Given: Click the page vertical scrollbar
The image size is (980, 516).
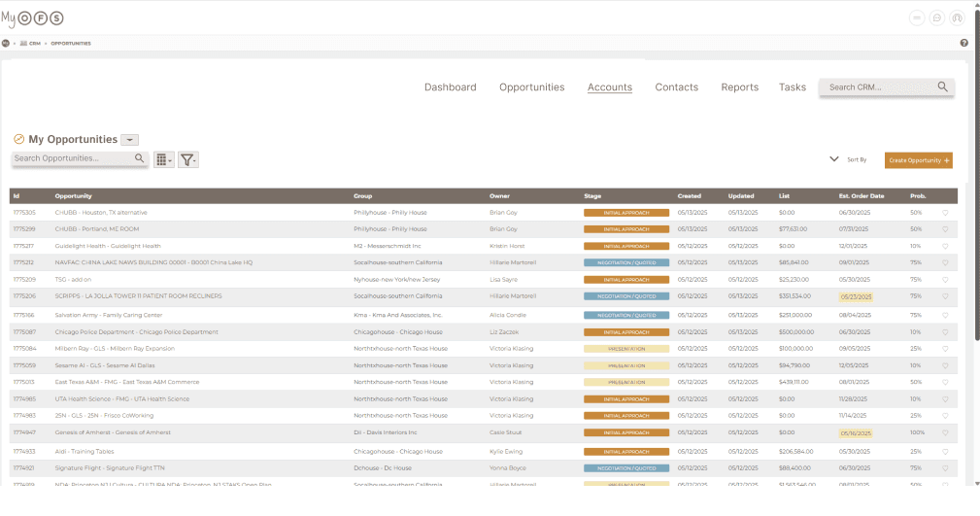Looking at the screenshot, I should click(x=976, y=175).
